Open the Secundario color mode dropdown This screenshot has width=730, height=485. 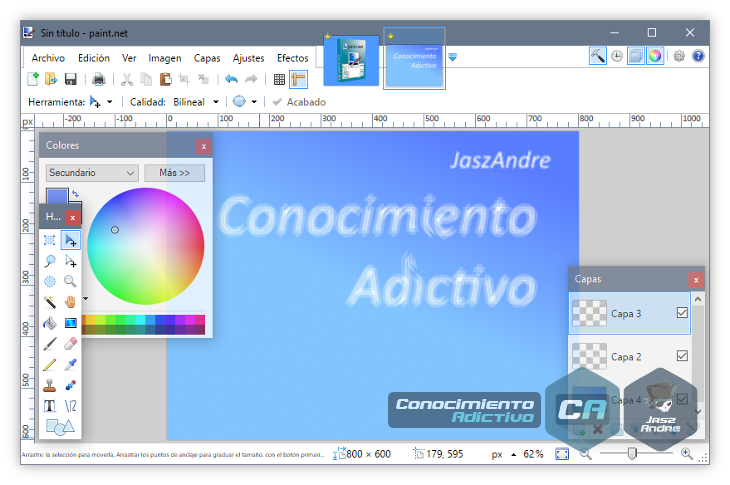coord(92,173)
